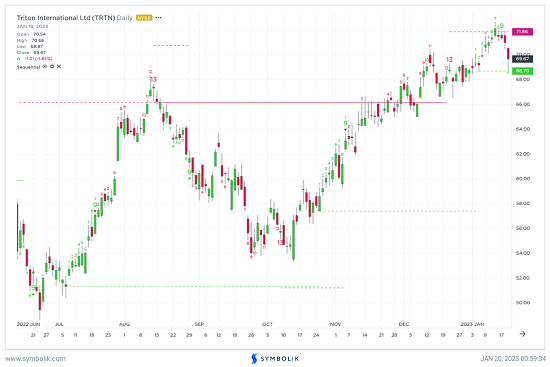The width and height of the screenshot is (550, 367).
Task: Remove the Sequential indicator with X
Action: (x=59, y=67)
